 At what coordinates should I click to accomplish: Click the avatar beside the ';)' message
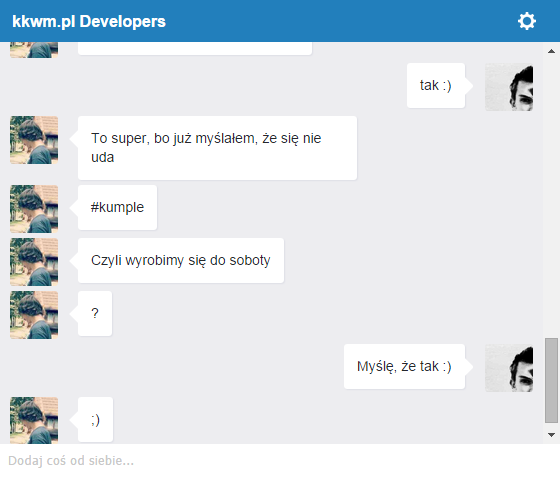[x=34, y=420]
